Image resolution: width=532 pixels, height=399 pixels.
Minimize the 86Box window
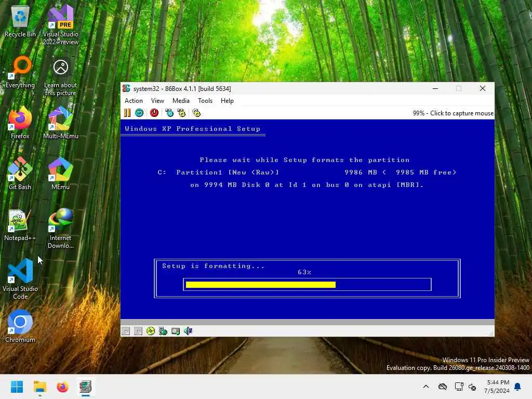coord(436,88)
